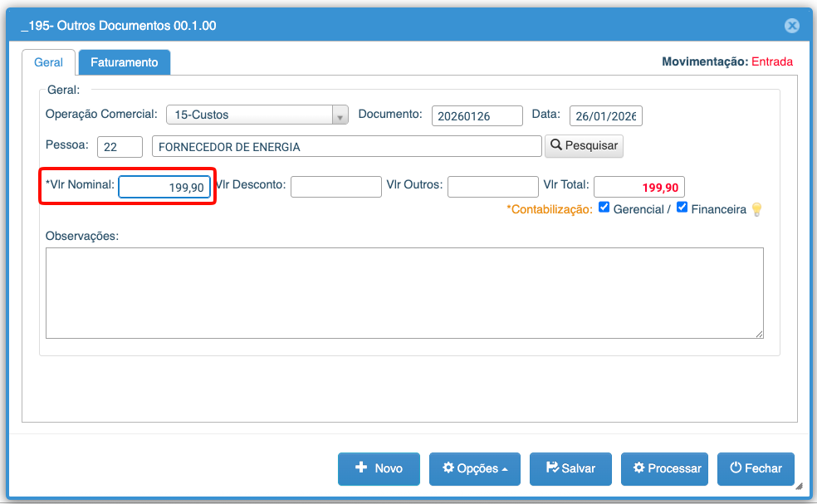817x504 pixels.
Task: Click the Data field showing 26/01/2026
Action: (605, 116)
